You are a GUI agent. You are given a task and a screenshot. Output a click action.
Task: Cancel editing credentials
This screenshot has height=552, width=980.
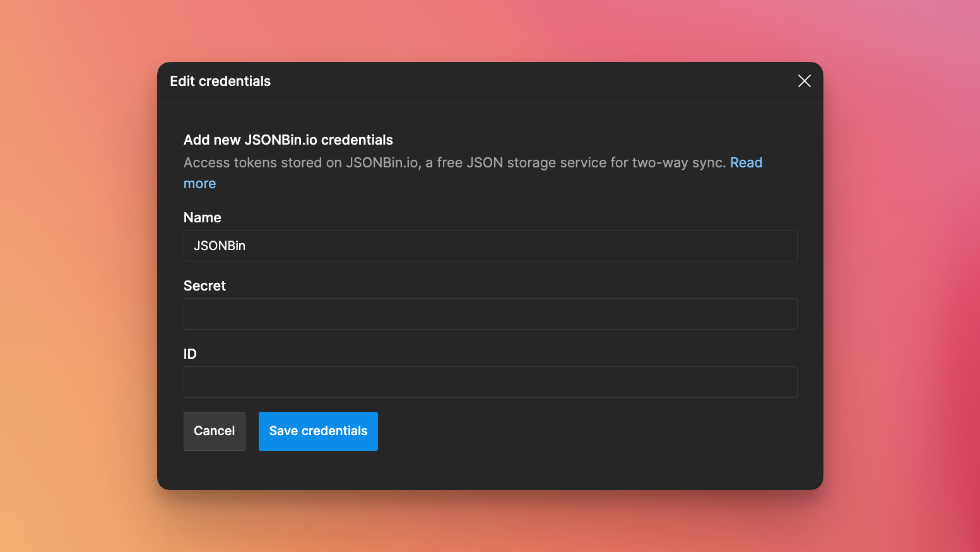click(x=215, y=431)
